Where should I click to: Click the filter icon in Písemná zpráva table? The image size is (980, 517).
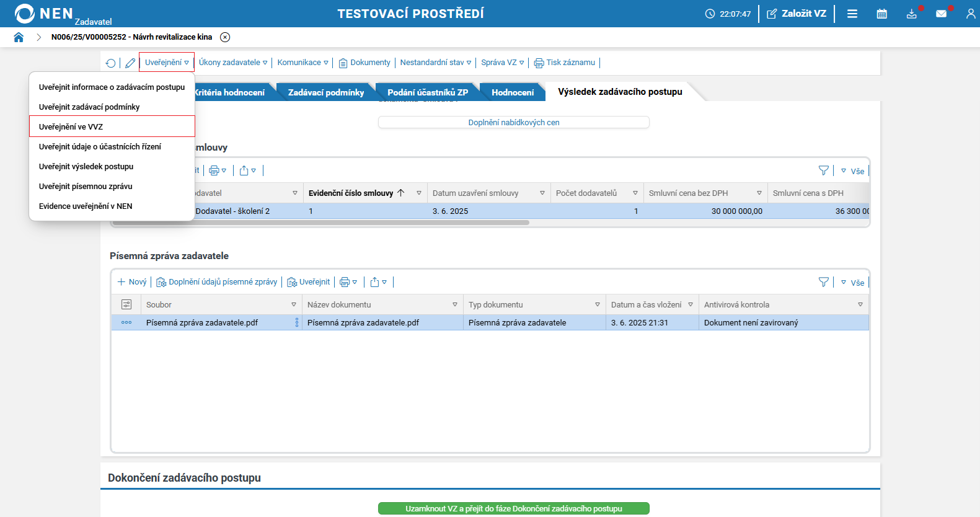pyautogui.click(x=823, y=282)
